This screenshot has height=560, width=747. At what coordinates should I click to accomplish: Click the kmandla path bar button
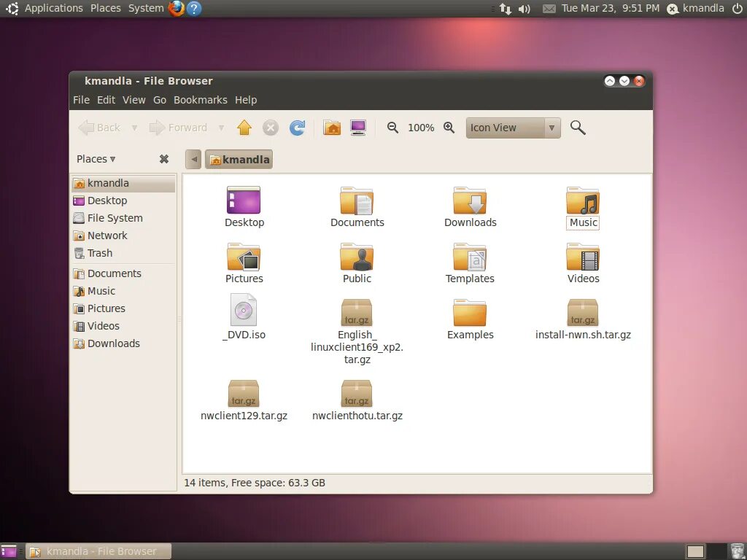239,160
